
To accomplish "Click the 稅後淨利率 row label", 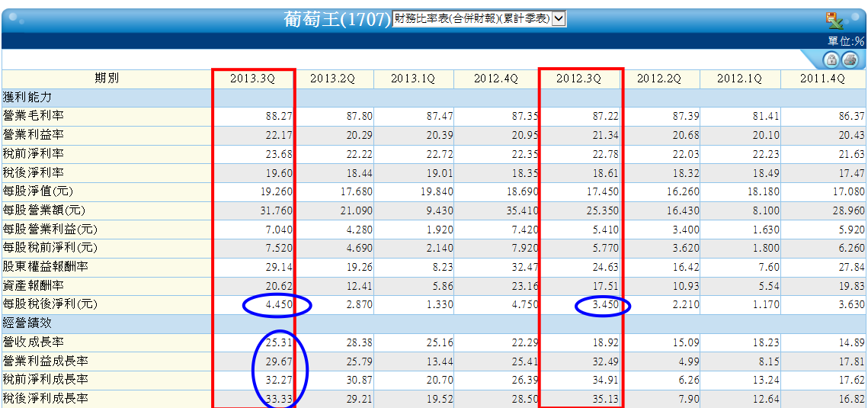I will (34, 172).
